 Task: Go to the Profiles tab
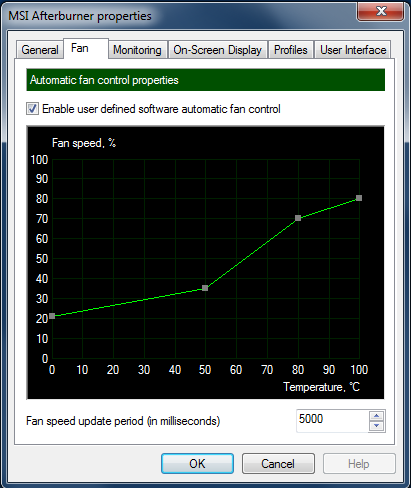291,50
